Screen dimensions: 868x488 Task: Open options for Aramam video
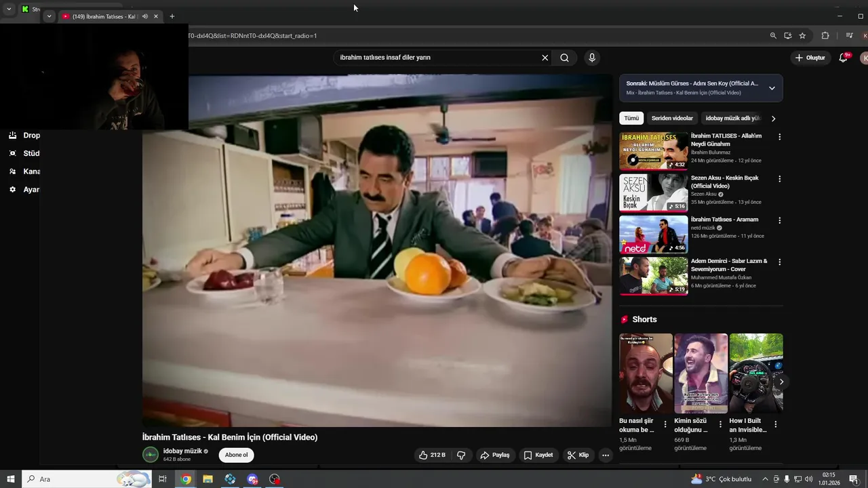pyautogui.click(x=779, y=220)
